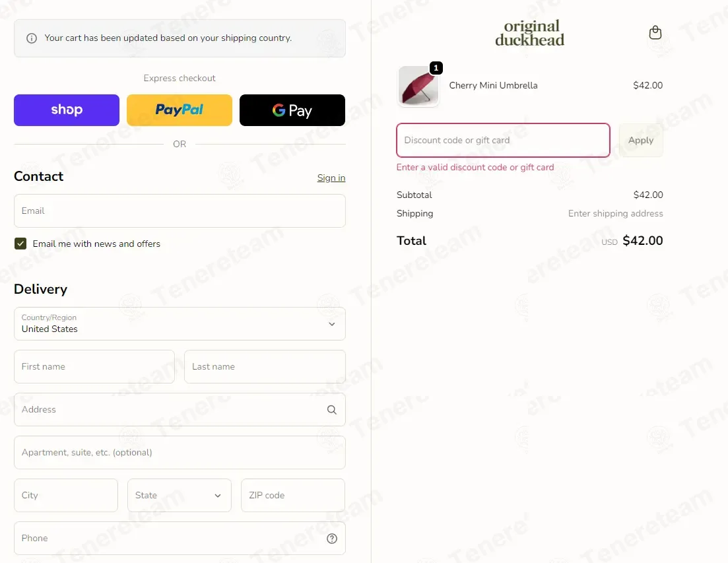Click into the Email field
This screenshot has height=563, width=728.
click(x=180, y=211)
